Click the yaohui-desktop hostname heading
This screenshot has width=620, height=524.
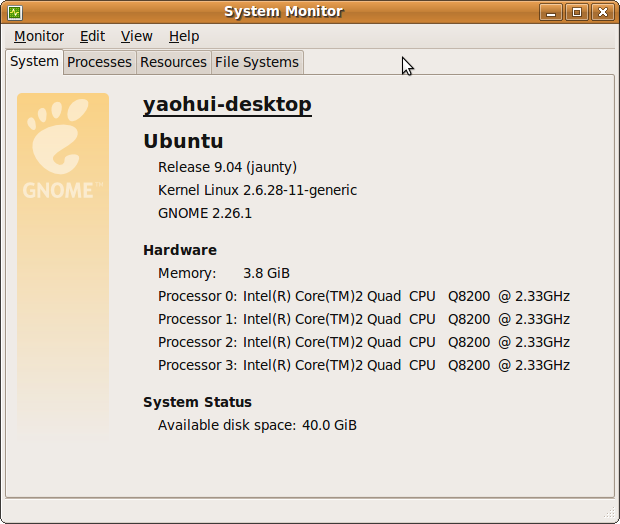tap(227, 104)
